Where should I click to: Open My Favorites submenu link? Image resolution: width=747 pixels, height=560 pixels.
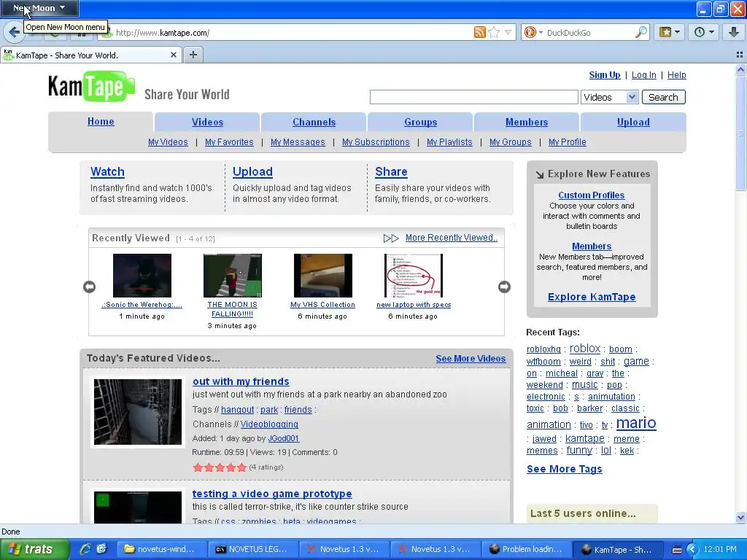coord(229,142)
